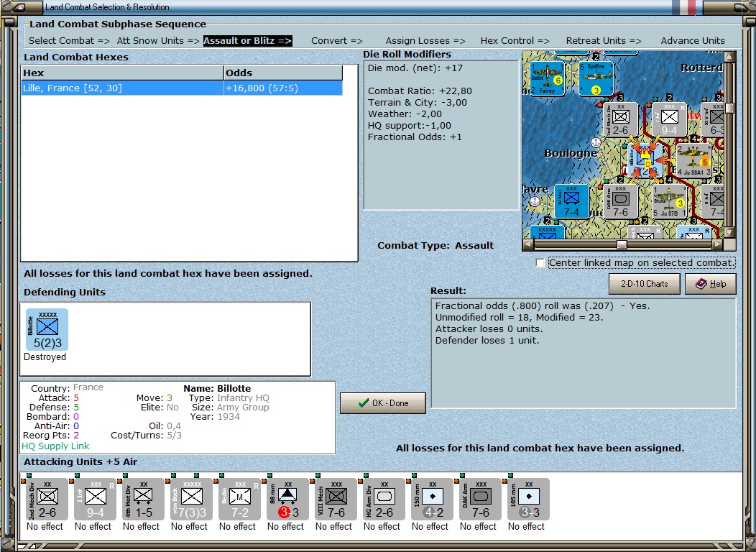Click the Ju 88A1 bomber on map

pyautogui.click(x=693, y=160)
